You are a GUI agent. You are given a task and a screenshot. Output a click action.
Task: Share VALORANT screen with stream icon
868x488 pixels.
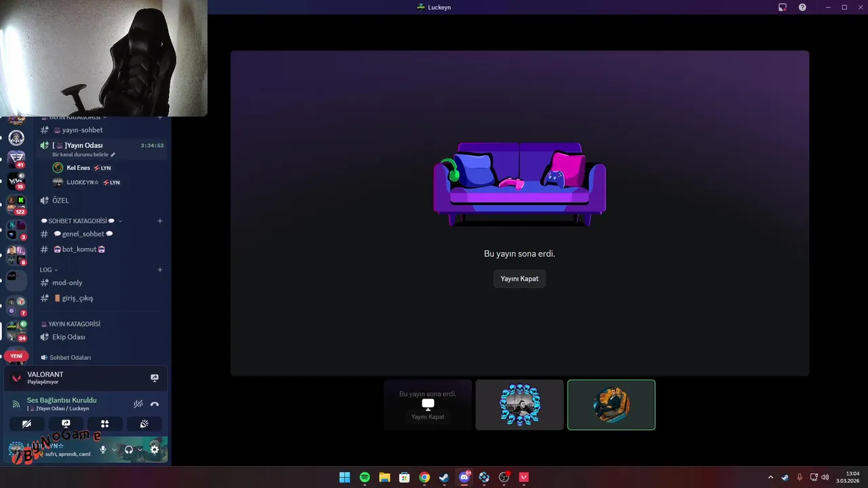[x=155, y=378]
